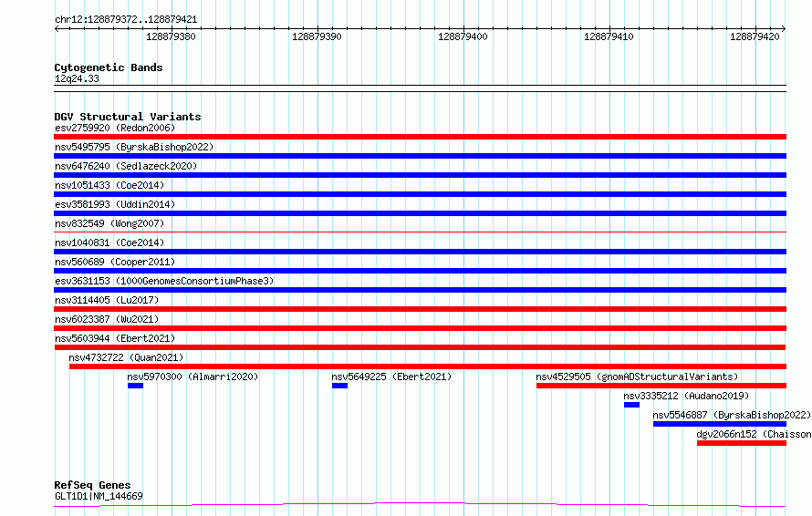The image size is (812, 516).
Task: Click the magenta GLT1D1 gene line
Action: click(420, 504)
